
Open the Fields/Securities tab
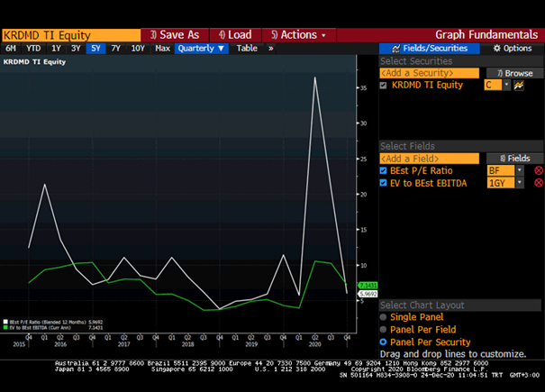tap(430, 49)
